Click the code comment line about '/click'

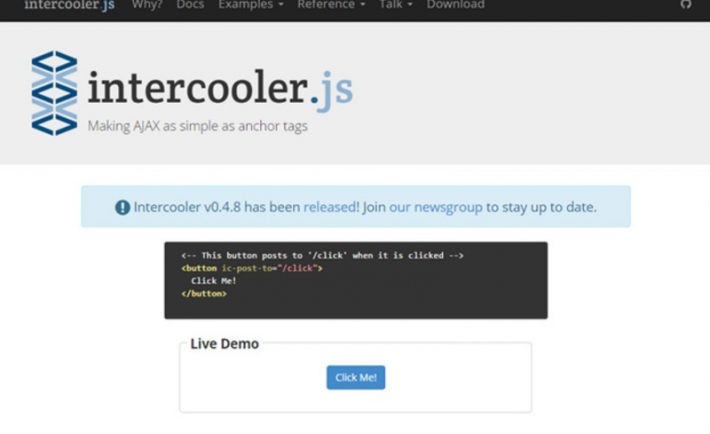click(x=322, y=256)
